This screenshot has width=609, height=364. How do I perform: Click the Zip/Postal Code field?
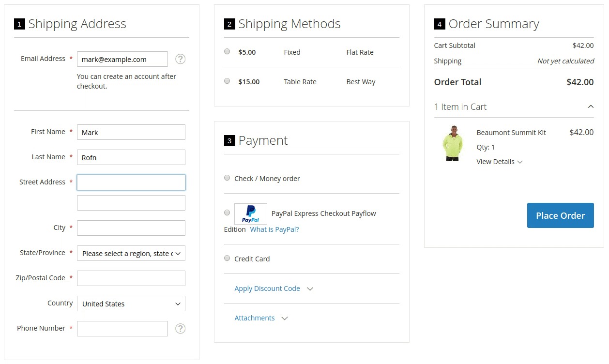(131, 278)
